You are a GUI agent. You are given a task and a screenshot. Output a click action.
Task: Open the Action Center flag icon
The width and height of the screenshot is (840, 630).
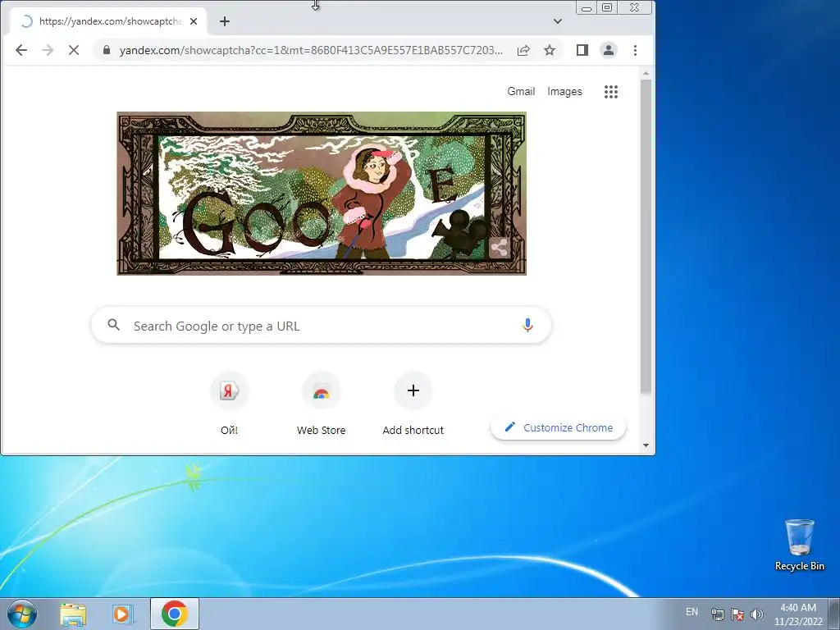click(737, 614)
